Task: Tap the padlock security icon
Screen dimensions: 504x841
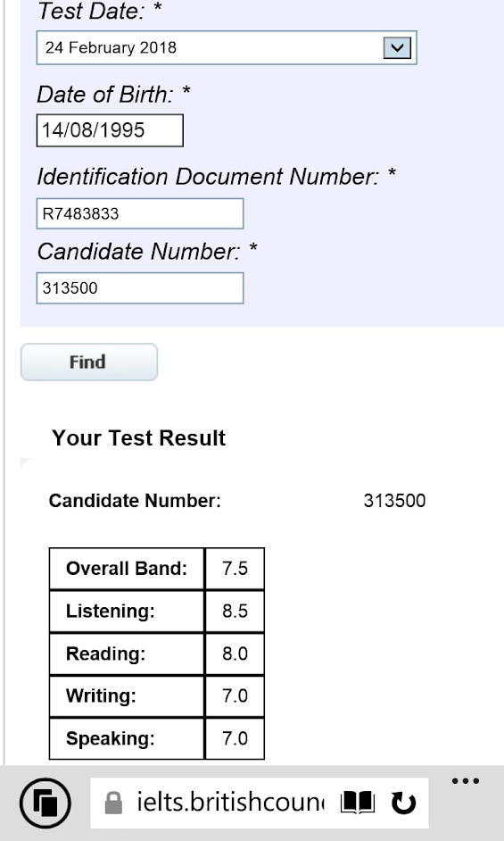Action: click(x=113, y=803)
